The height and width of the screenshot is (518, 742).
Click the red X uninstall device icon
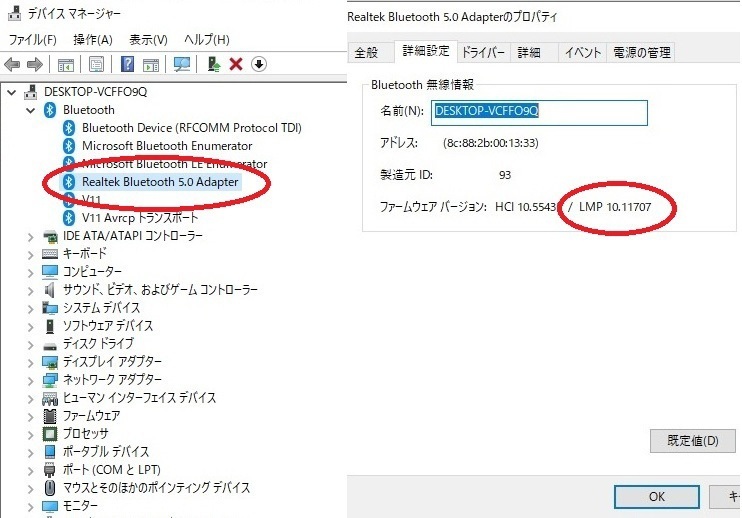(x=236, y=64)
